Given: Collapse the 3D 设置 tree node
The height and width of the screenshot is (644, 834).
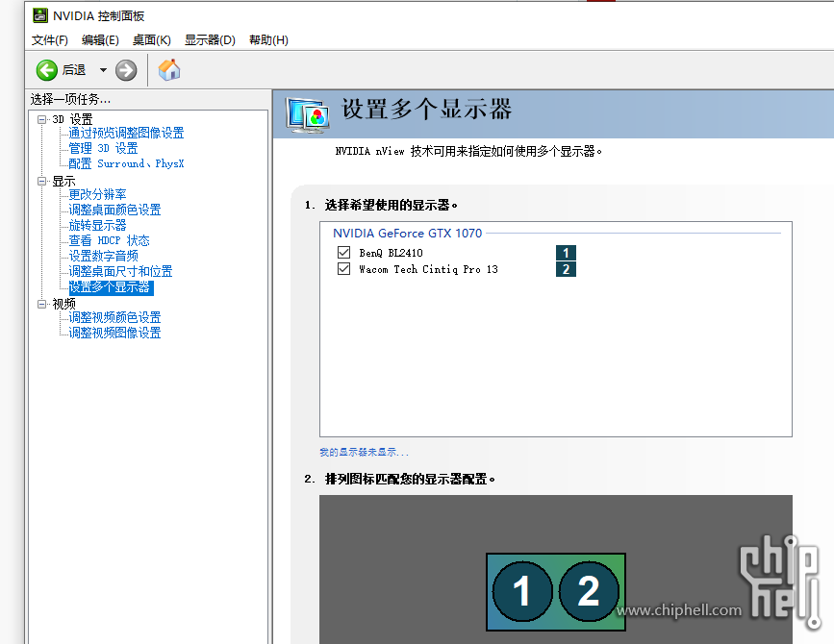Looking at the screenshot, I should click(42, 119).
